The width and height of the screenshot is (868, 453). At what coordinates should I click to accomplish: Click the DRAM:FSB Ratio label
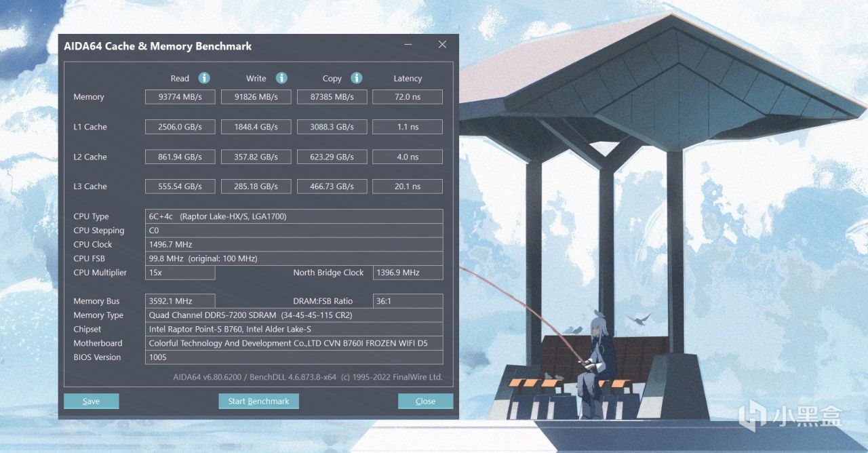click(x=323, y=301)
